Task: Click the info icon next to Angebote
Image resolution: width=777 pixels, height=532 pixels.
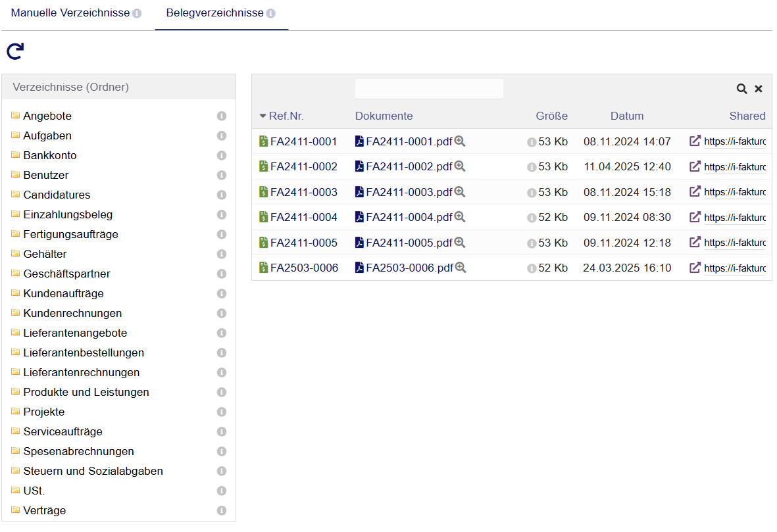Action: pos(222,116)
